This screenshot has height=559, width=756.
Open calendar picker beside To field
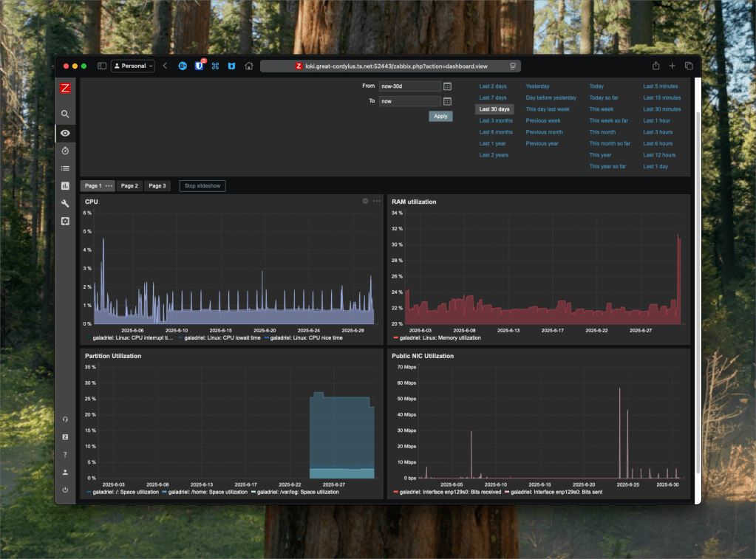tap(447, 101)
